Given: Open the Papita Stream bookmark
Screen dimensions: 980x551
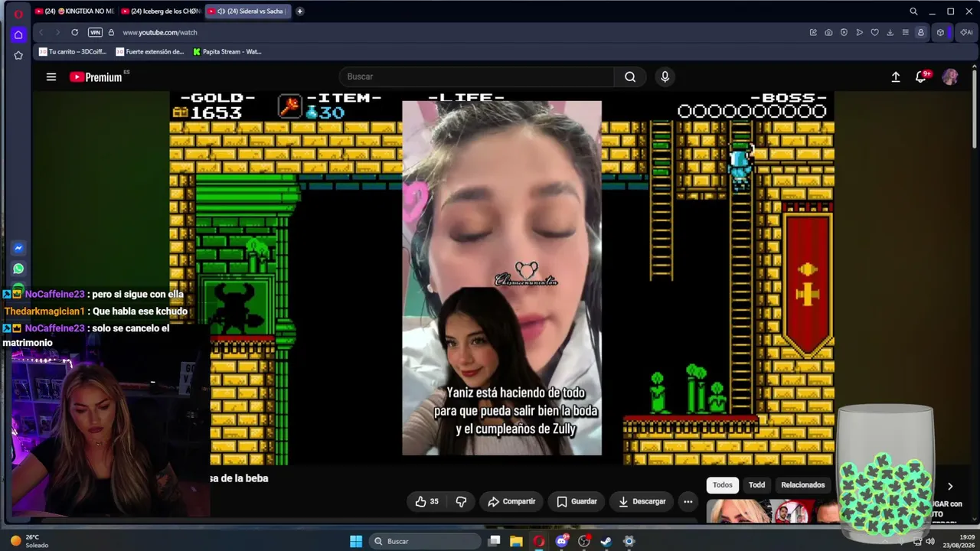Looking at the screenshot, I should pos(227,52).
